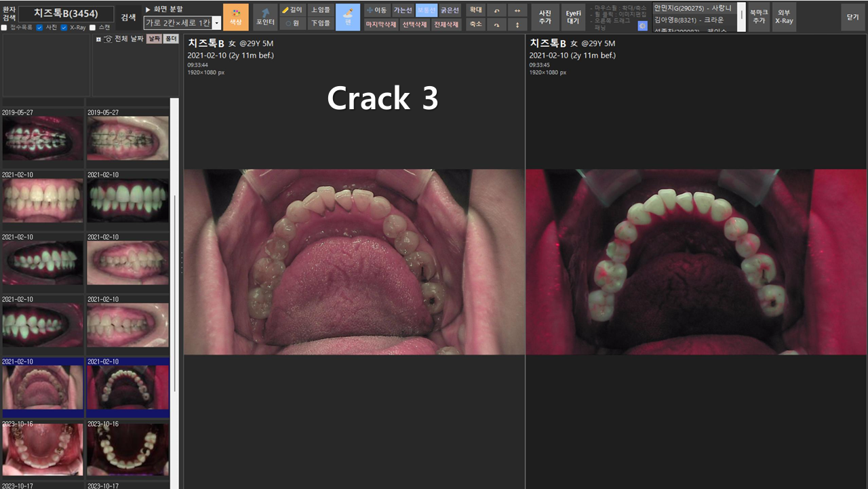Open the blue gear settings icon

coord(643,26)
